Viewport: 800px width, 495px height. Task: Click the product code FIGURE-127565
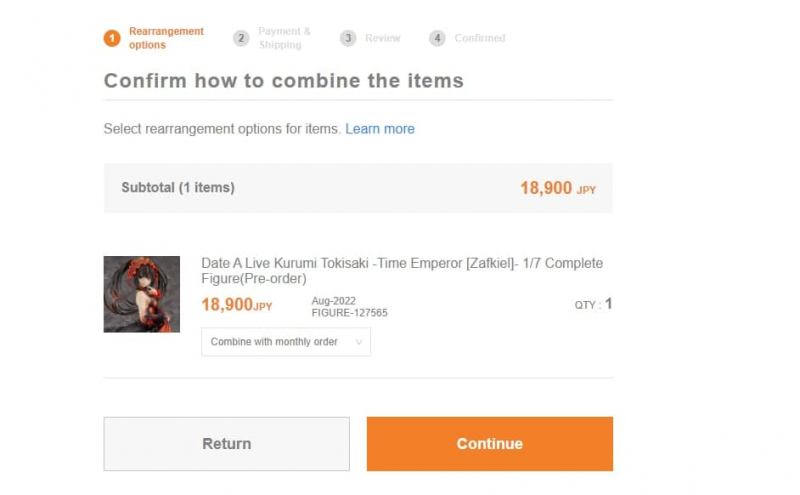[349, 313]
